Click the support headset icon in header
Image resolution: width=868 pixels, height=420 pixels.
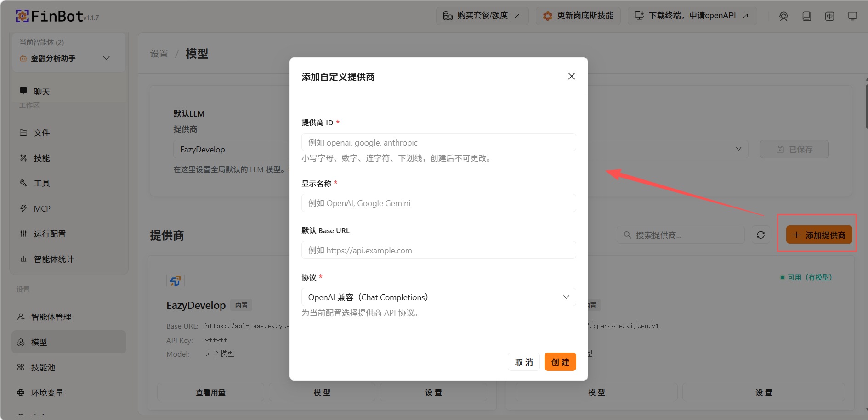tap(783, 16)
